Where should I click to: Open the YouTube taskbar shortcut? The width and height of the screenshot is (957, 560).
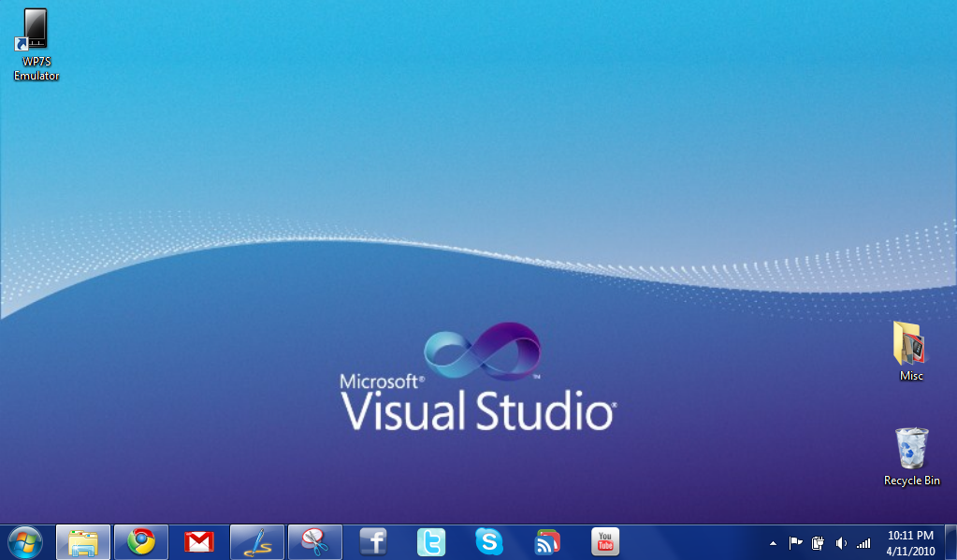pyautogui.click(x=605, y=541)
